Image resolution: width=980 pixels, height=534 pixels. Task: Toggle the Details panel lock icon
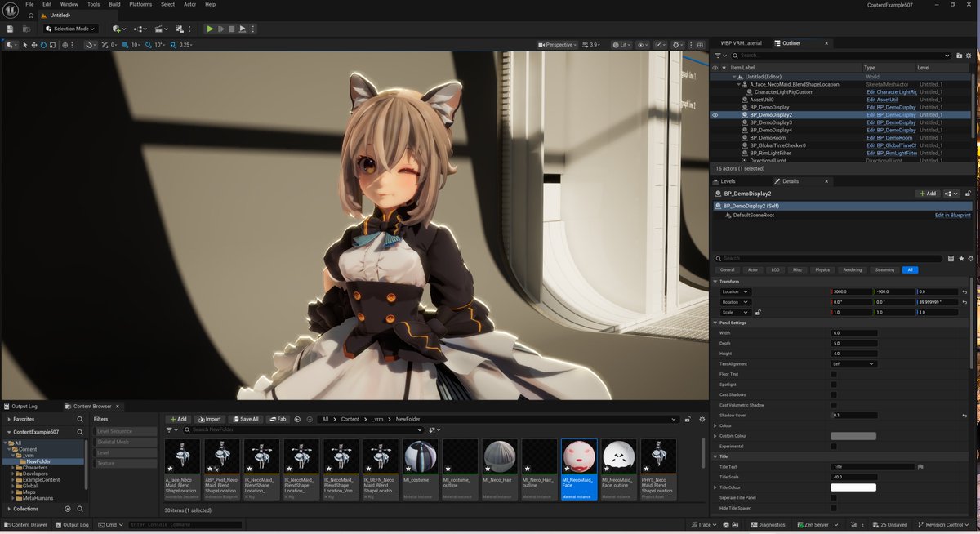[x=967, y=194]
